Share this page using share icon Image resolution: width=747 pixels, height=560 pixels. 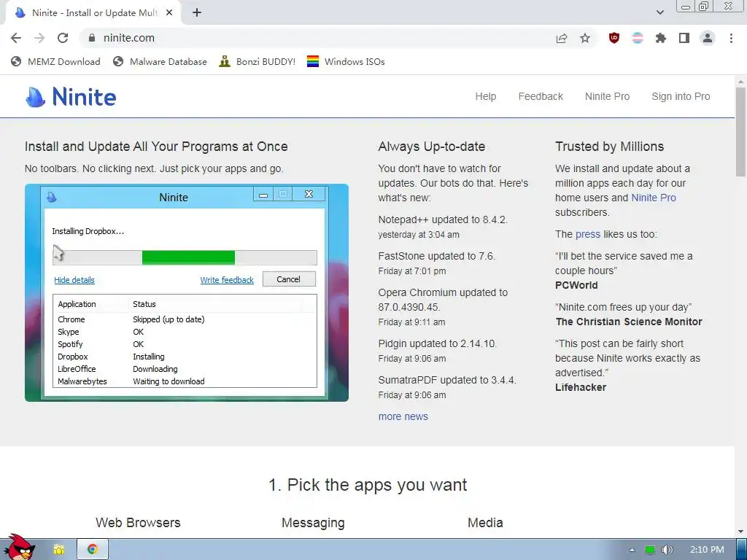pyautogui.click(x=562, y=38)
